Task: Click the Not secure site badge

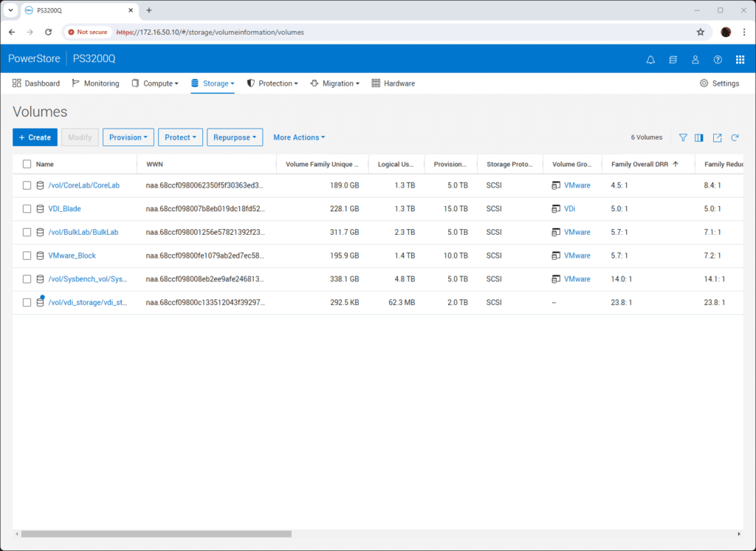Action: (x=88, y=32)
